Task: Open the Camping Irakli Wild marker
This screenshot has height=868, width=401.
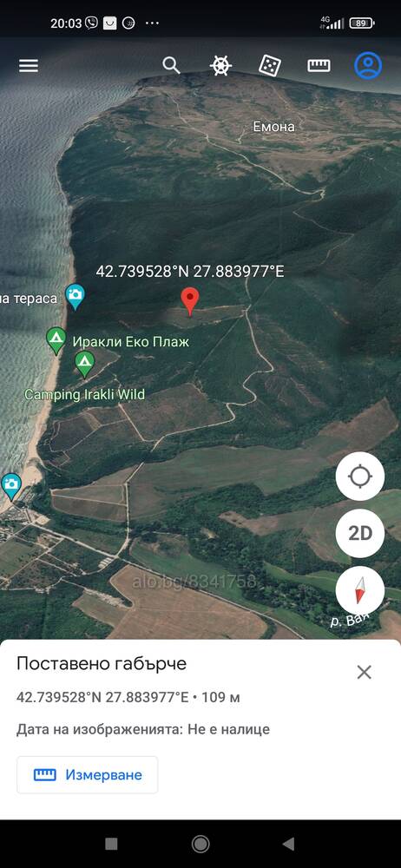Action: (84, 365)
